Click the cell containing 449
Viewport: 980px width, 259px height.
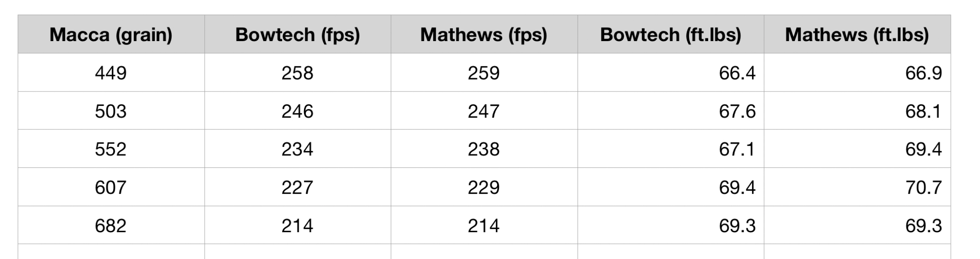point(111,73)
